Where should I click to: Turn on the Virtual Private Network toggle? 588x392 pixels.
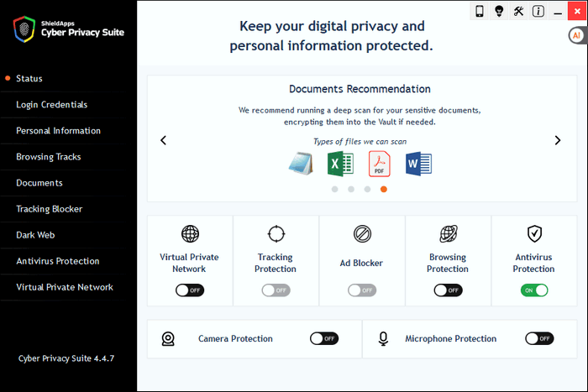190,290
